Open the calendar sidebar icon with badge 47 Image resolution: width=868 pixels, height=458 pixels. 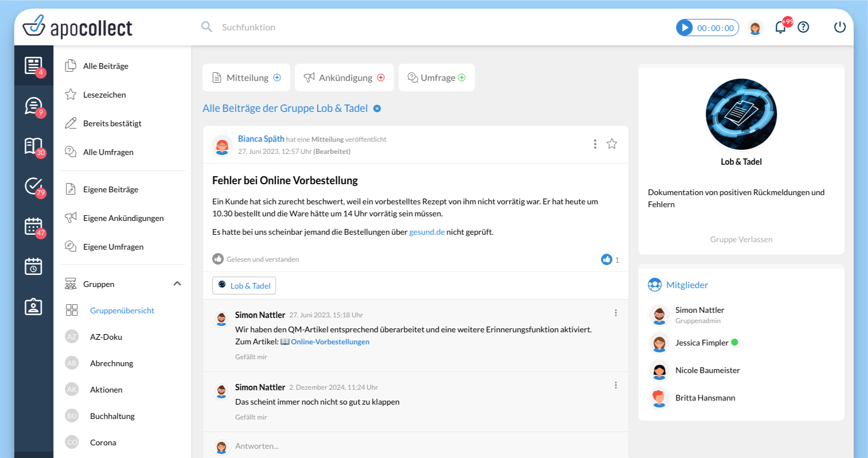33,226
